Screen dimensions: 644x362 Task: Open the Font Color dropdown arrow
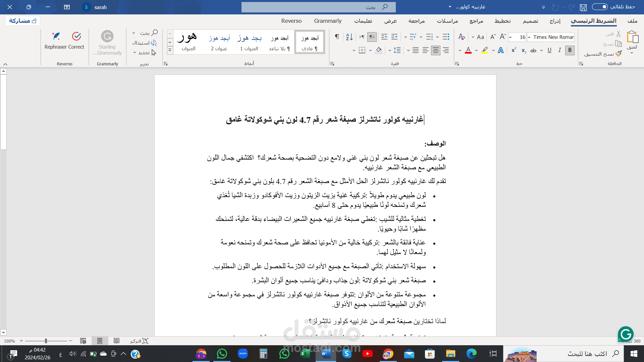click(460, 51)
